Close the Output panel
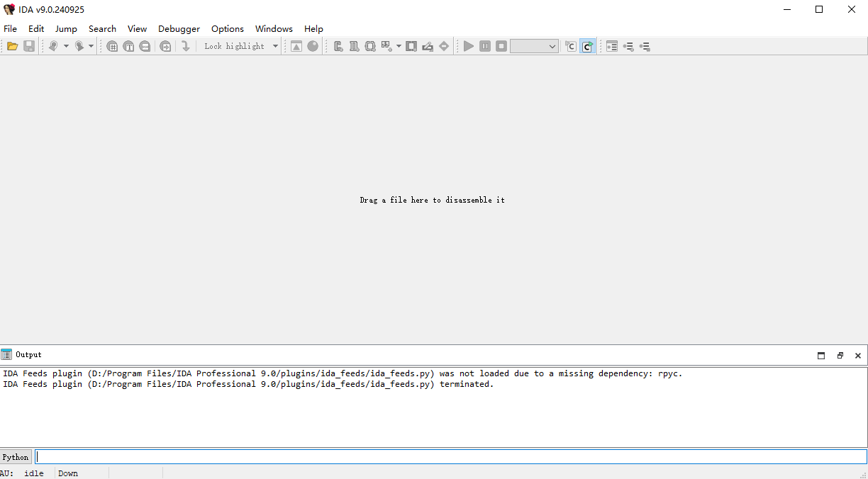Viewport: 868px width, 479px height. click(858, 355)
